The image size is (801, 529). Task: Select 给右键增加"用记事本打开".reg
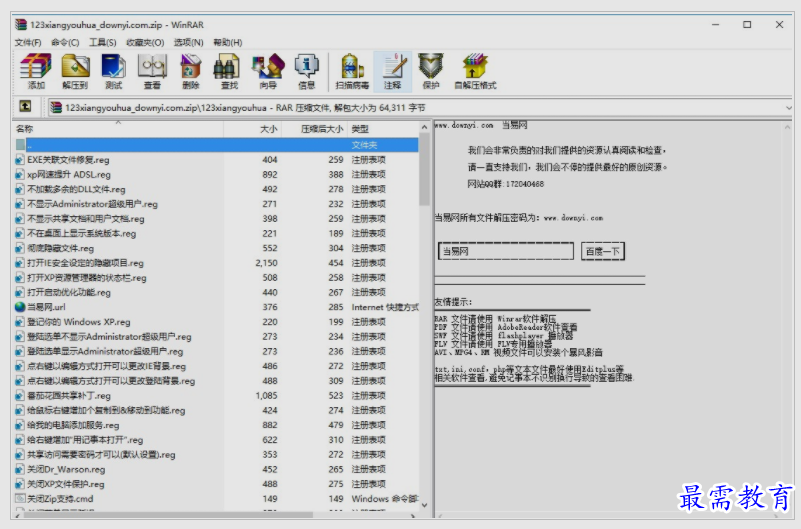click(x=85, y=440)
